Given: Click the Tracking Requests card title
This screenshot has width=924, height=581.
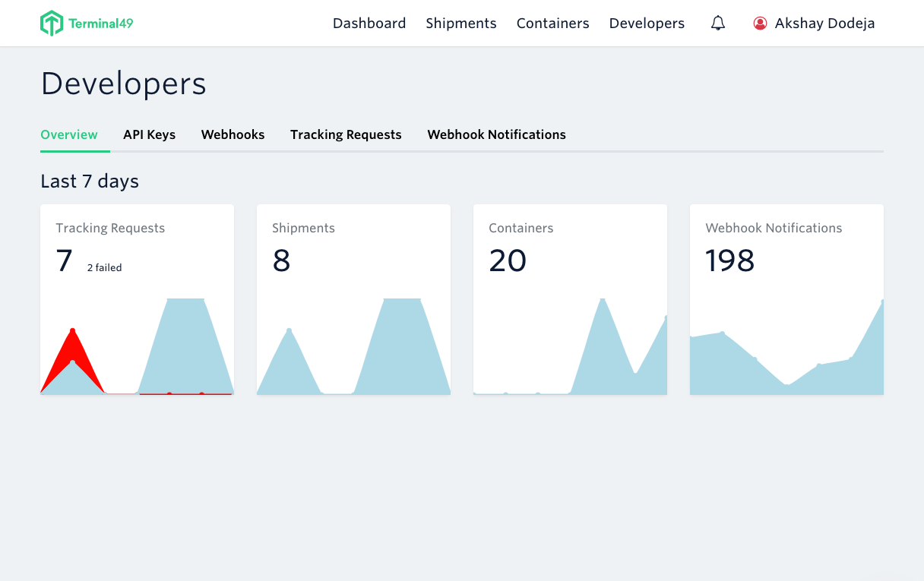Looking at the screenshot, I should tap(109, 228).
